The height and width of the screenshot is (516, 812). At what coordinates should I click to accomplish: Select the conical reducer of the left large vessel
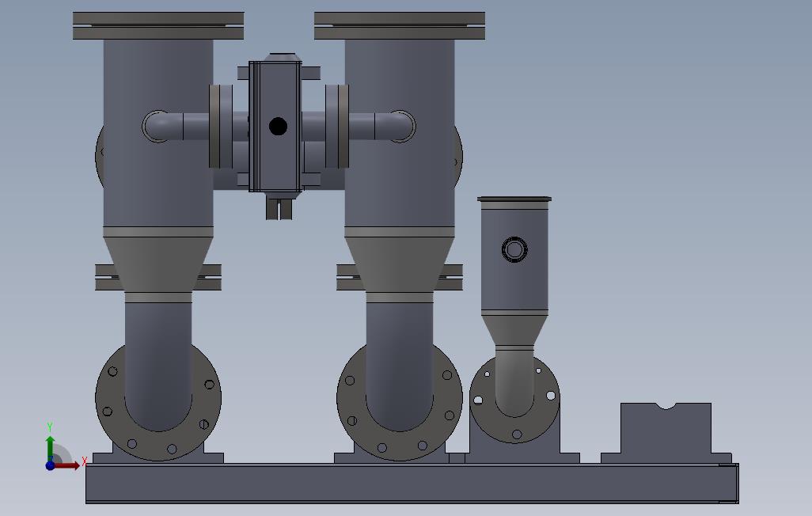point(158,265)
